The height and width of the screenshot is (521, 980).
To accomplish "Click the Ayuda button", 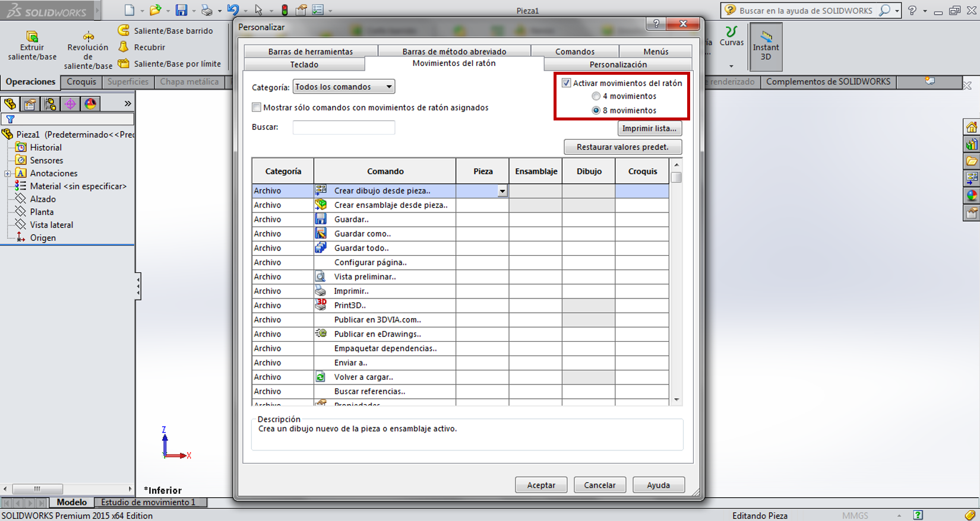I will pos(658,485).
